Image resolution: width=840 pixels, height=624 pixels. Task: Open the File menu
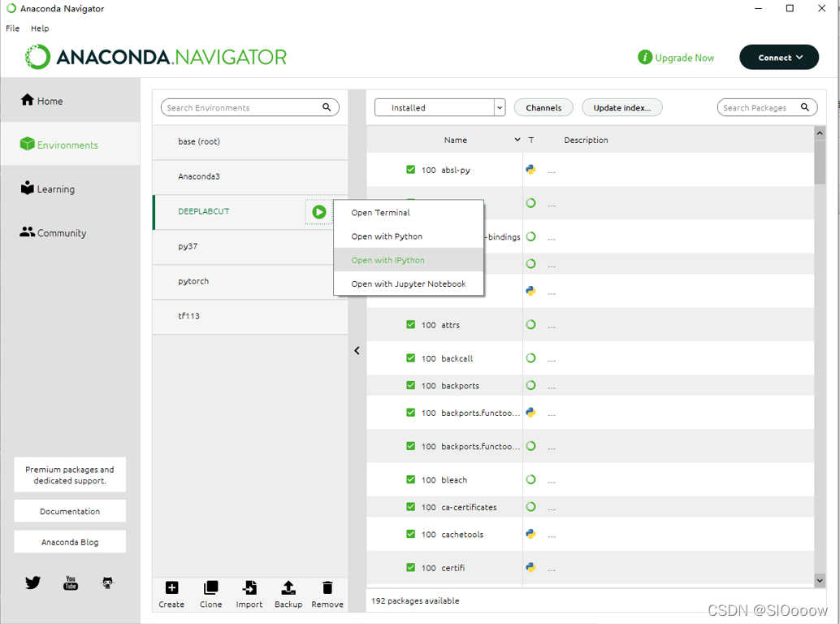13,28
